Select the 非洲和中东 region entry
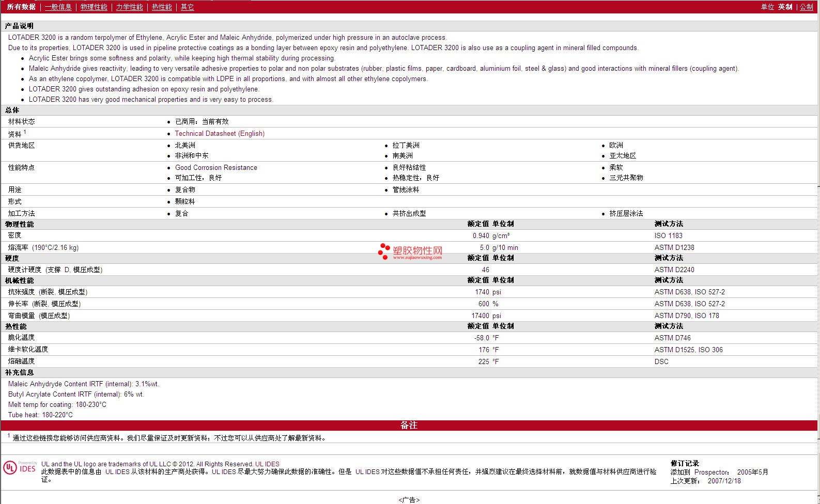Image resolution: width=820 pixels, height=504 pixels. tap(192, 156)
